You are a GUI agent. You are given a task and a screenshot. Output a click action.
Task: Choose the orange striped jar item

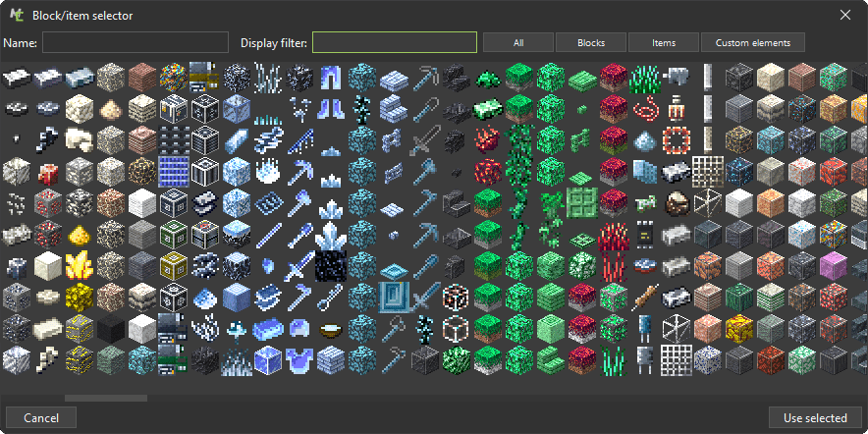click(x=676, y=109)
